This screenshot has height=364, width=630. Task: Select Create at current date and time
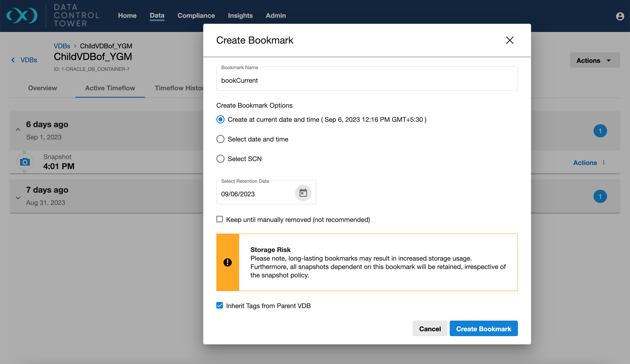point(220,119)
